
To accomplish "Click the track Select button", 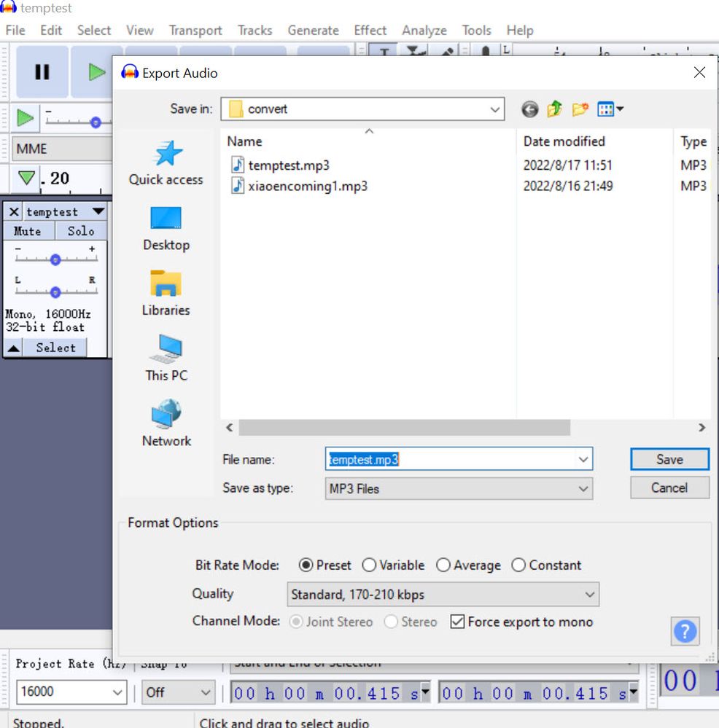I will tap(55, 348).
